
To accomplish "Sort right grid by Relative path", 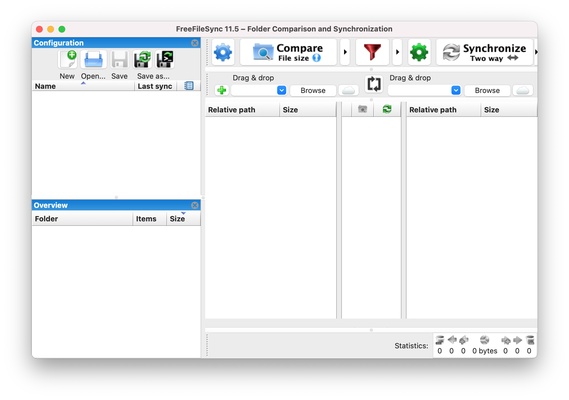I will [x=443, y=110].
